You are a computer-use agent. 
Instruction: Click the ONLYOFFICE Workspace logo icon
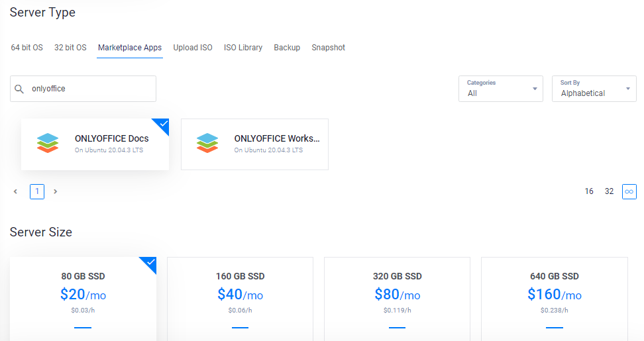coord(207,143)
